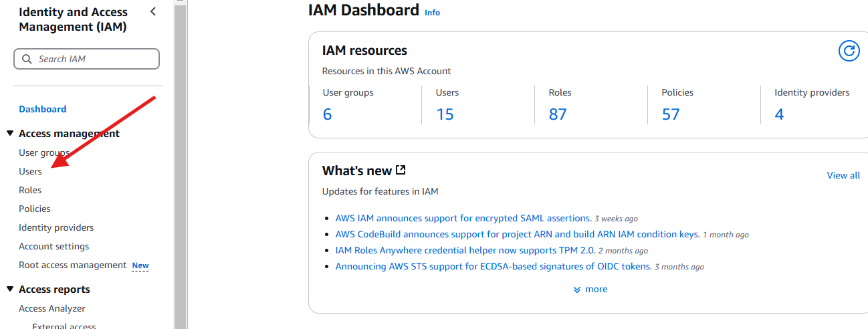Click the IAM resources heading

point(364,50)
